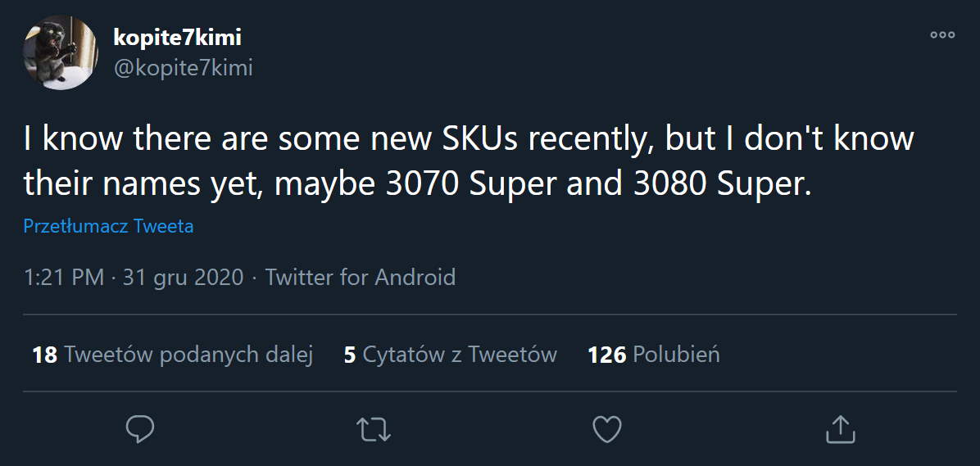Image resolution: width=980 pixels, height=466 pixels.
Task: Click the word recently in the tweet
Action: [588, 139]
